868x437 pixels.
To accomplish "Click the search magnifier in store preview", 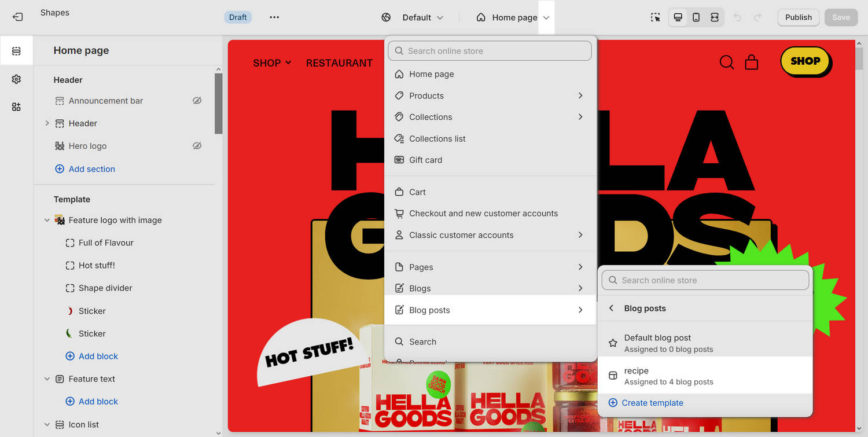I will pos(727,62).
